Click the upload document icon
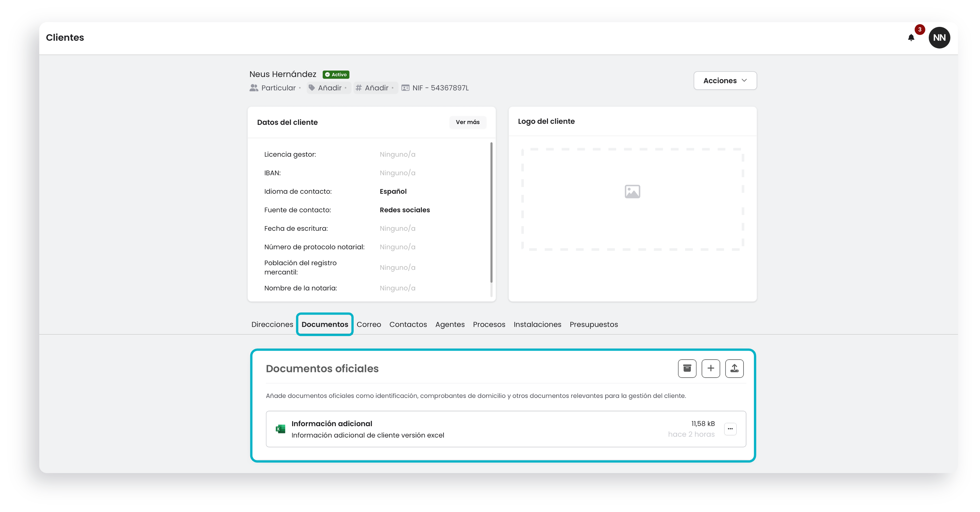Screen dimensions: 980x512 pos(734,368)
